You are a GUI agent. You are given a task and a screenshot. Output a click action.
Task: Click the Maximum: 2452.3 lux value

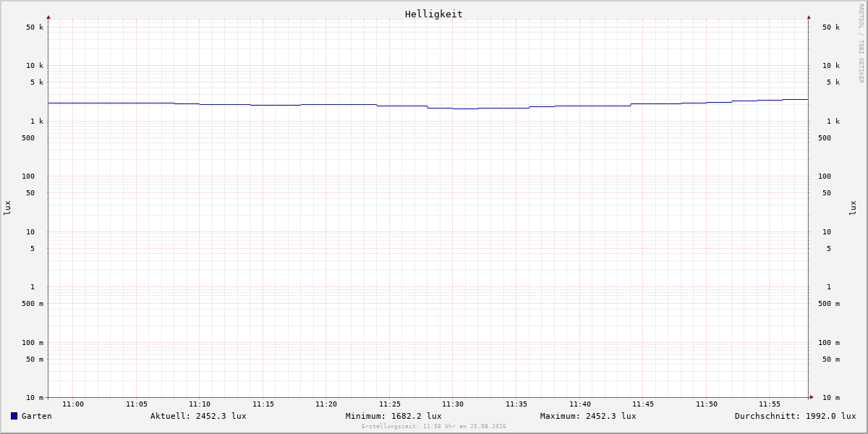point(588,416)
